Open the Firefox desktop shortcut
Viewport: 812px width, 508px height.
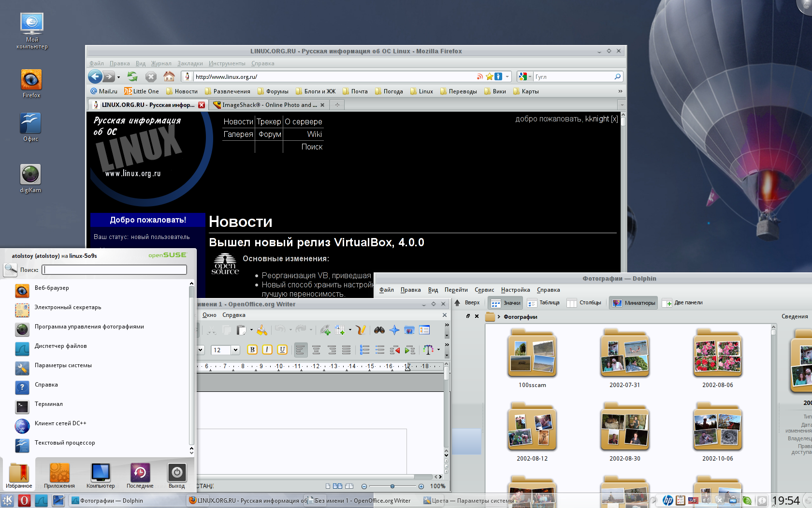click(x=31, y=83)
